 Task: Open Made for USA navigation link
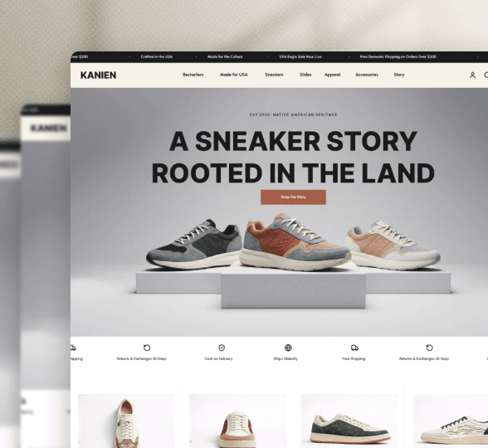point(234,75)
